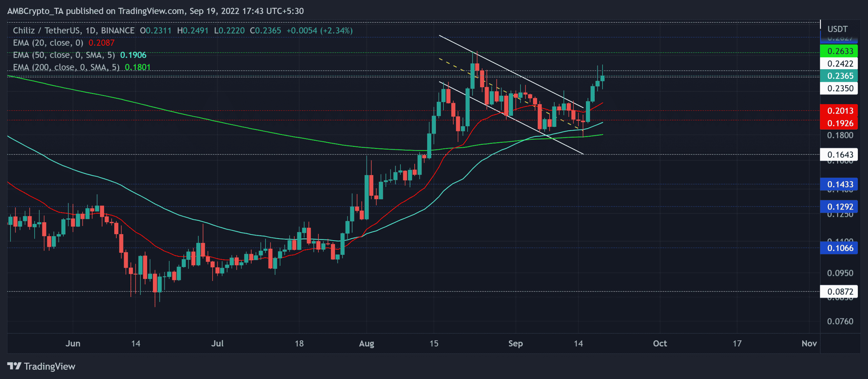Click the red 0.2013 price label
868x379 pixels.
(839, 111)
